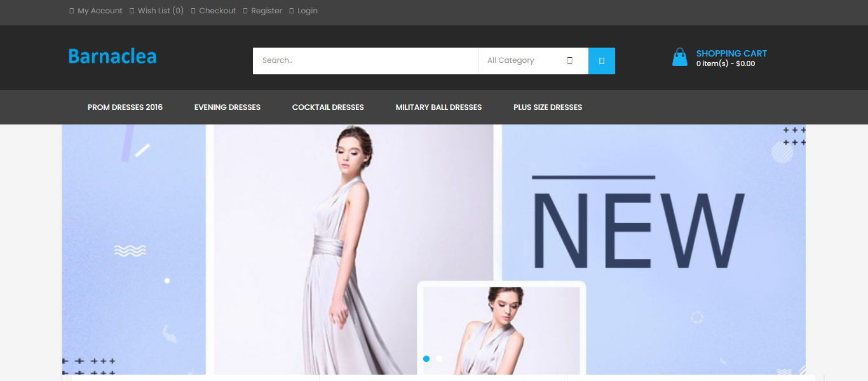Open the Prom Dresses 2016 menu

125,107
